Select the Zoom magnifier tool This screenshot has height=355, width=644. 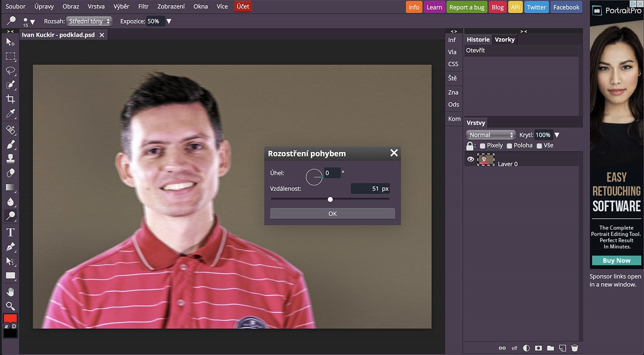point(10,306)
